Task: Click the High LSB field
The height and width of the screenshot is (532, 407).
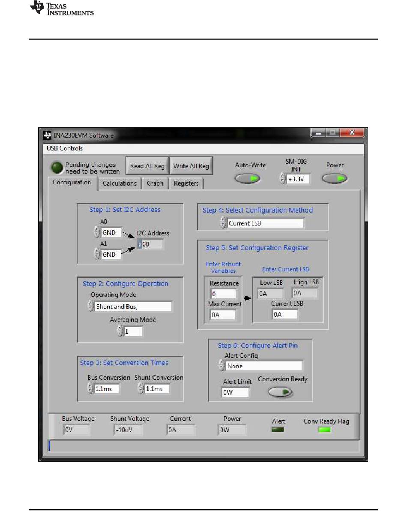Action: pyautogui.click(x=305, y=293)
